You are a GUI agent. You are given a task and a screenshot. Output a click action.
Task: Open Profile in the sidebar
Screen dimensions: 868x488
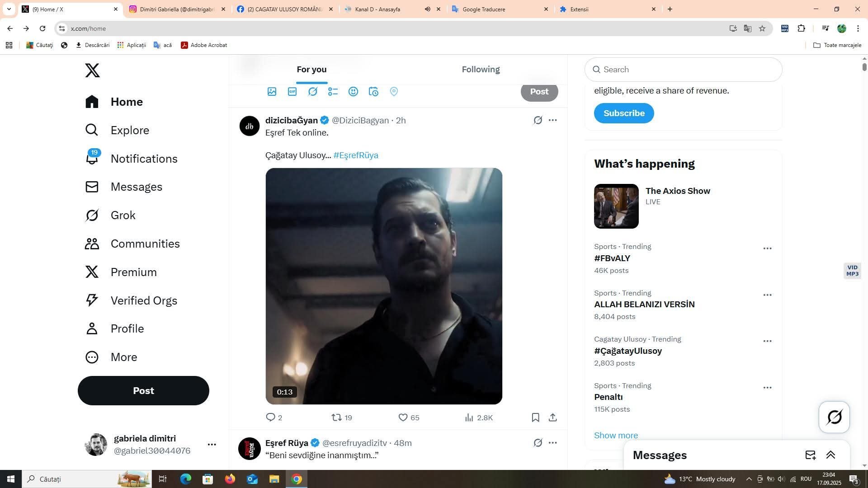pyautogui.click(x=114, y=328)
